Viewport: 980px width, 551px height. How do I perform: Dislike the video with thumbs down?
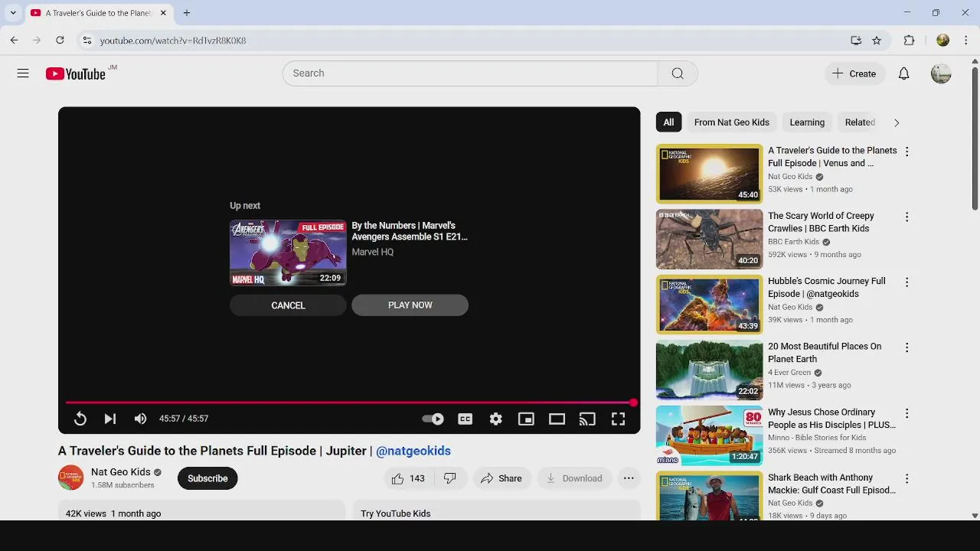pyautogui.click(x=450, y=478)
